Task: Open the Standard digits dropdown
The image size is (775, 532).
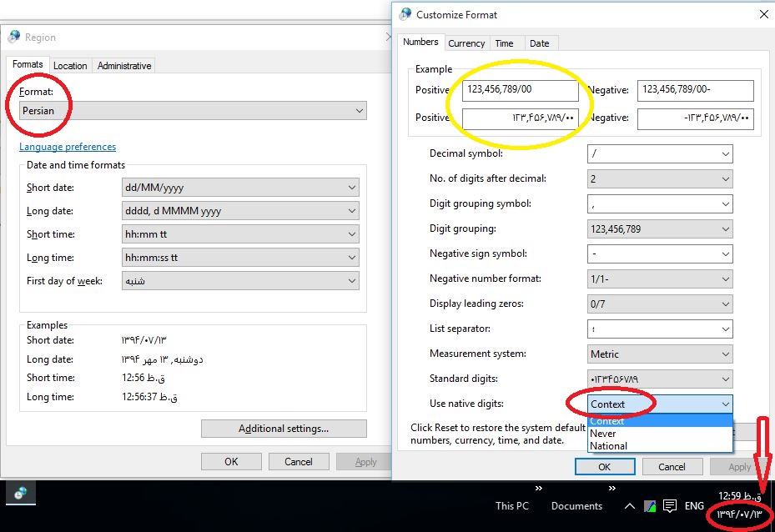Action: tap(660, 379)
